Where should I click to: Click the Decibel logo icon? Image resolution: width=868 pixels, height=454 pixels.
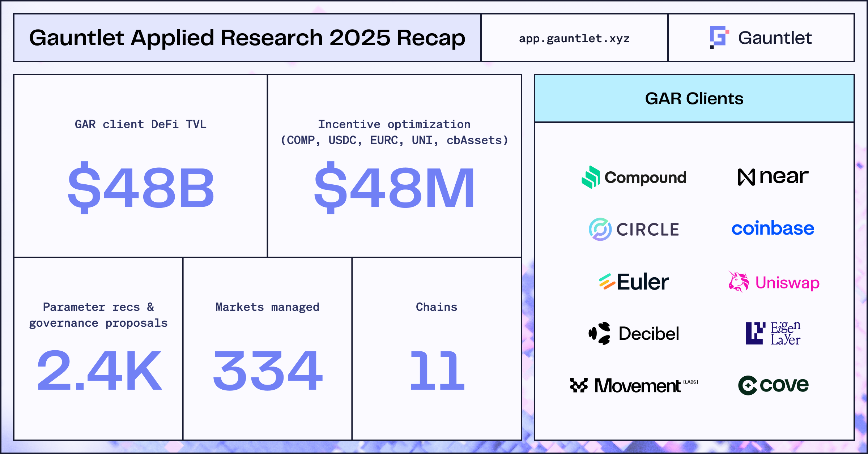click(600, 333)
